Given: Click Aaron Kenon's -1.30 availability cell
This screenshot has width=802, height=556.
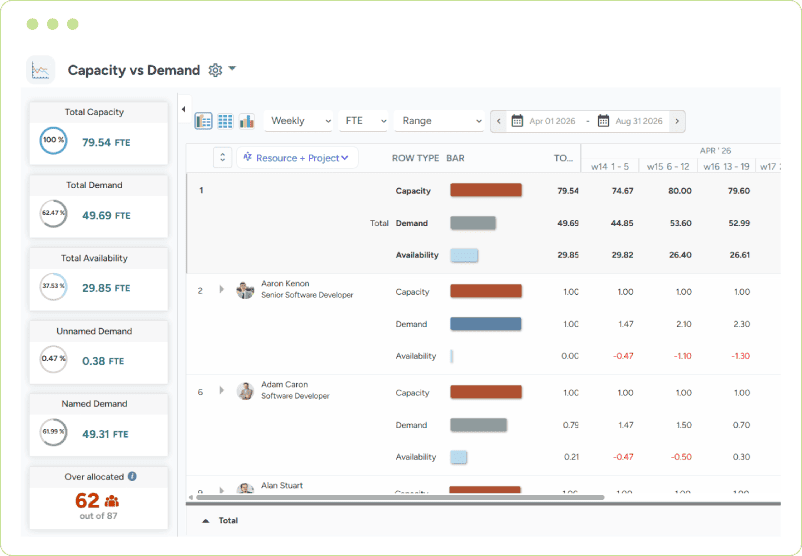Looking at the screenshot, I should 740,356.
